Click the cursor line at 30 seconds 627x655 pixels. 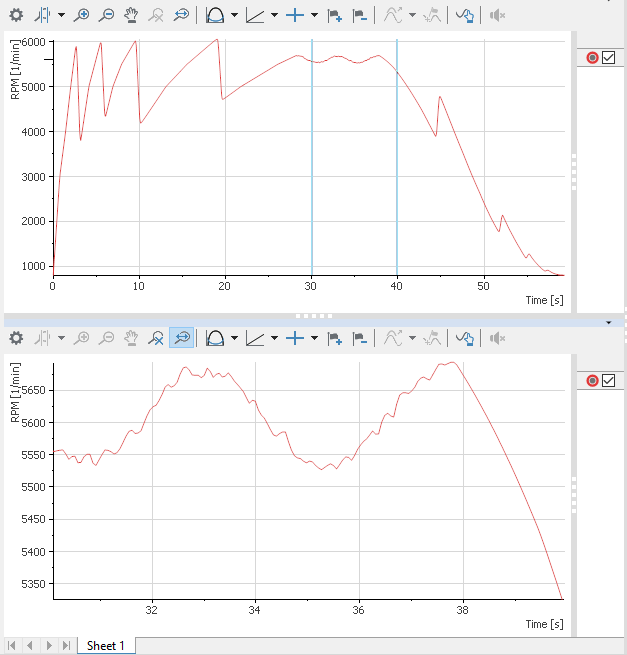point(312,160)
